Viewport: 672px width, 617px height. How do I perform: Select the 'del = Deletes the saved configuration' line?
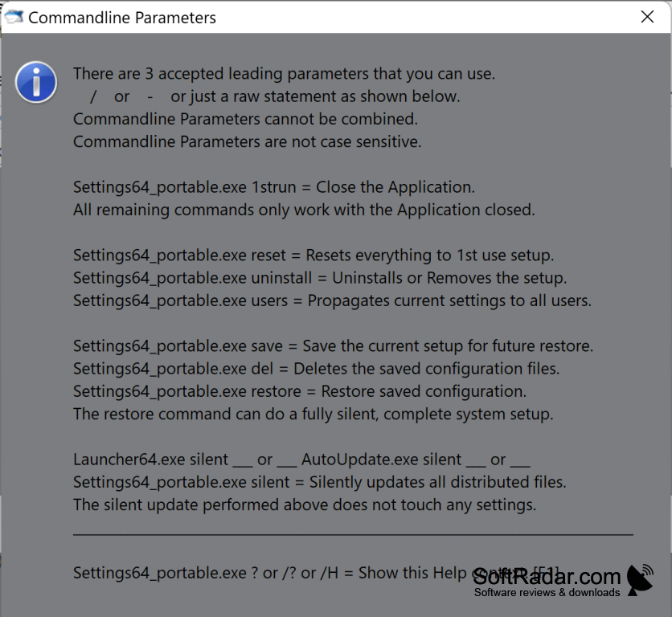(x=316, y=369)
